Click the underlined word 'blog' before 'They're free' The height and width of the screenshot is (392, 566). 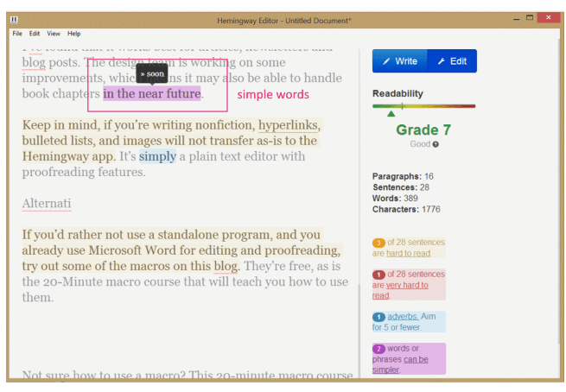click(226, 267)
